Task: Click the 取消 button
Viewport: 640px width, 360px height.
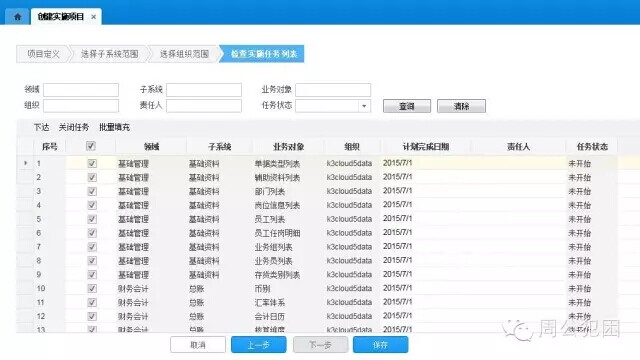Action: (198, 345)
